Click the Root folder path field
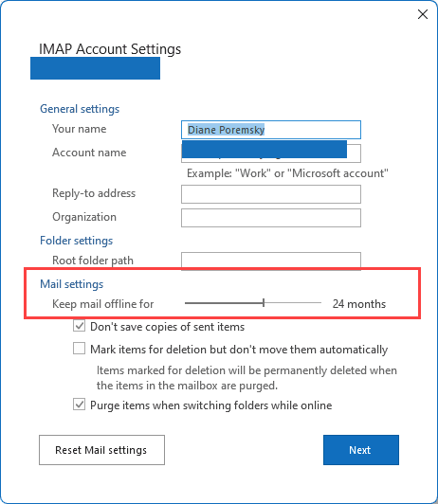438x504 pixels. 271,261
